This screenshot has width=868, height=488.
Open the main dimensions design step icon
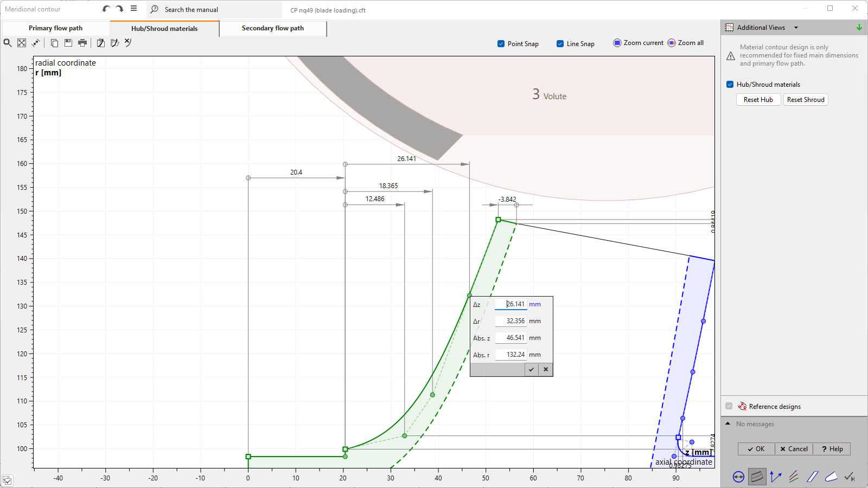pyautogui.click(x=738, y=477)
